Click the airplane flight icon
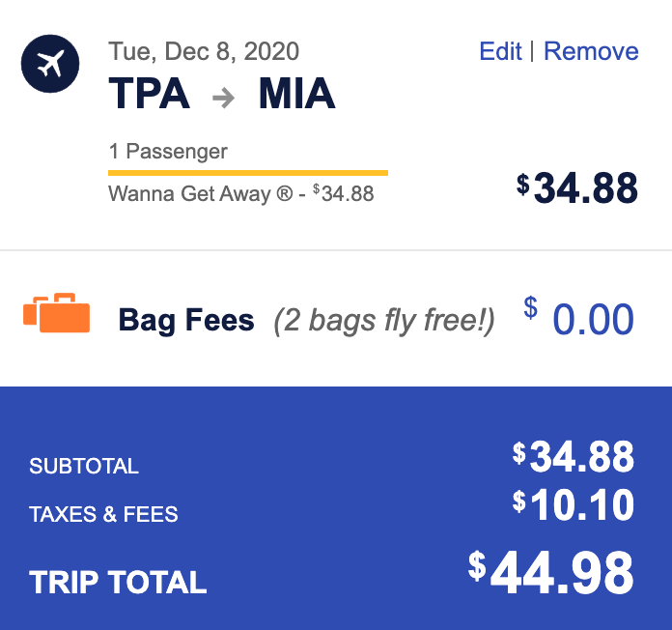This screenshot has height=630, width=672. pyautogui.click(x=50, y=64)
